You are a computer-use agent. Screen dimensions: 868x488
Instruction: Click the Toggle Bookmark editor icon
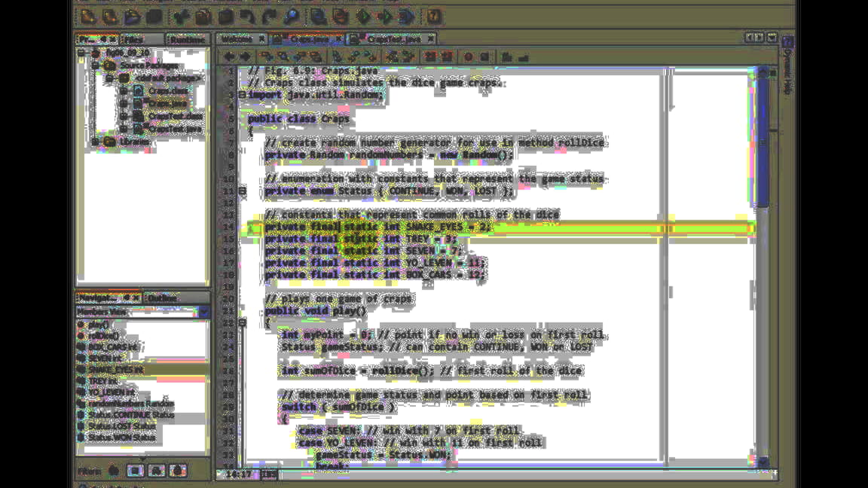(x=337, y=56)
